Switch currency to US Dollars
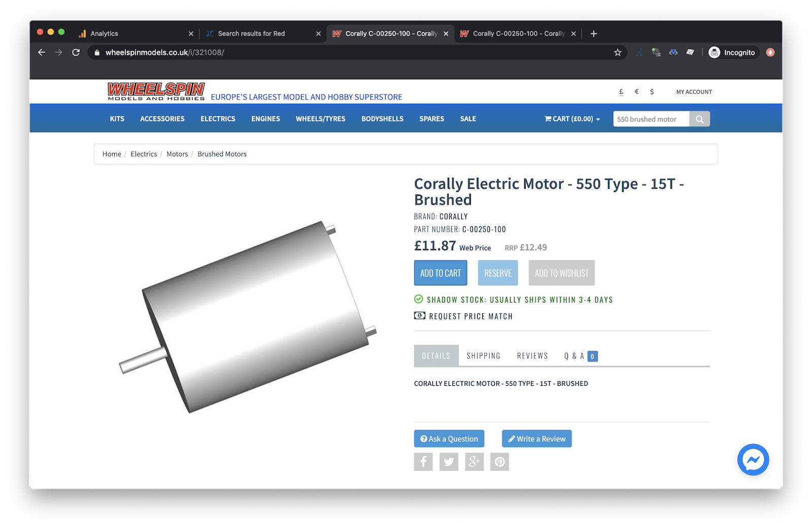812x528 pixels. coord(652,91)
